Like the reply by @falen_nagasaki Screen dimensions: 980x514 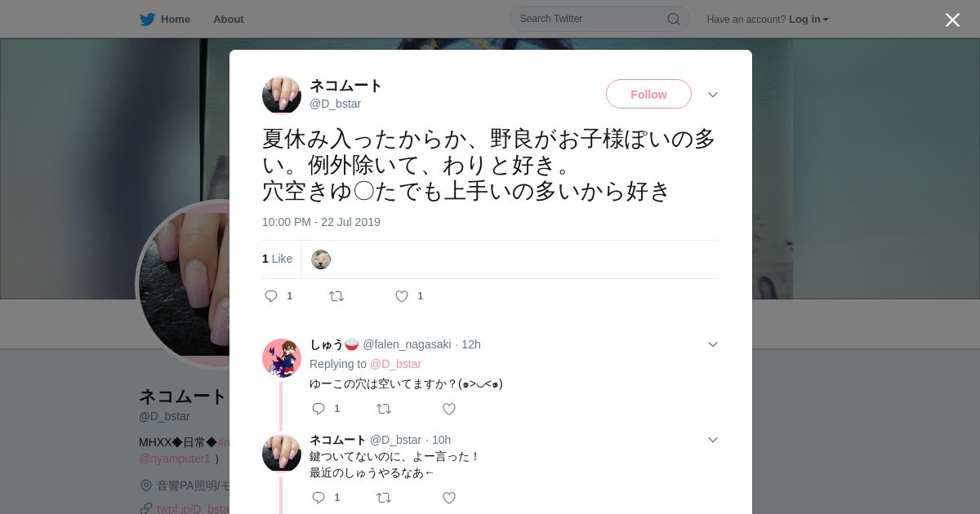click(x=448, y=409)
